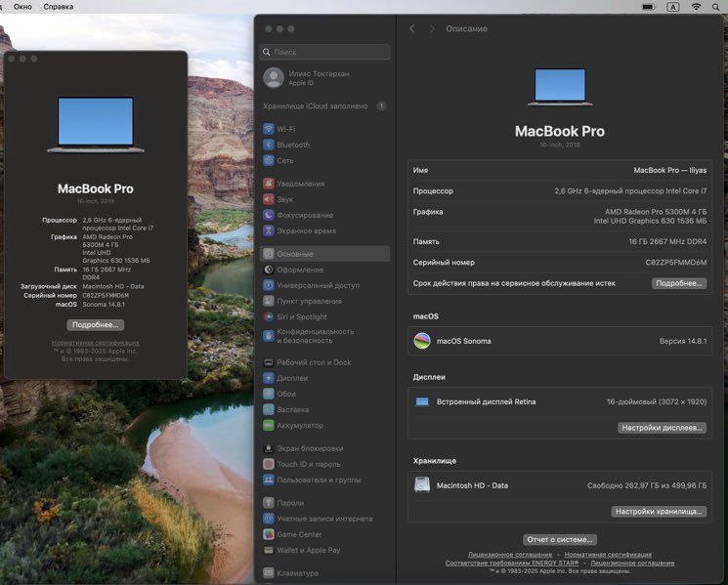Click Отчет о системе button
728x585 pixels.
560,539
